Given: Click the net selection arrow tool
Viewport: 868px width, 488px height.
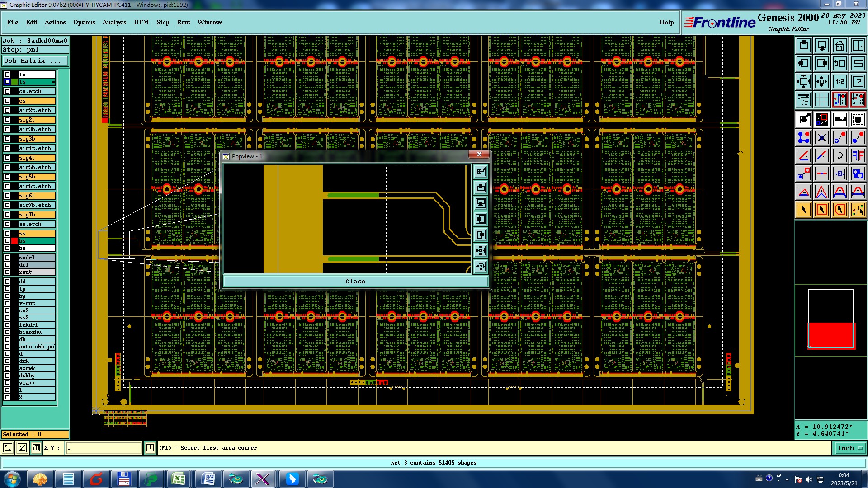Looking at the screenshot, I should click(x=858, y=210).
